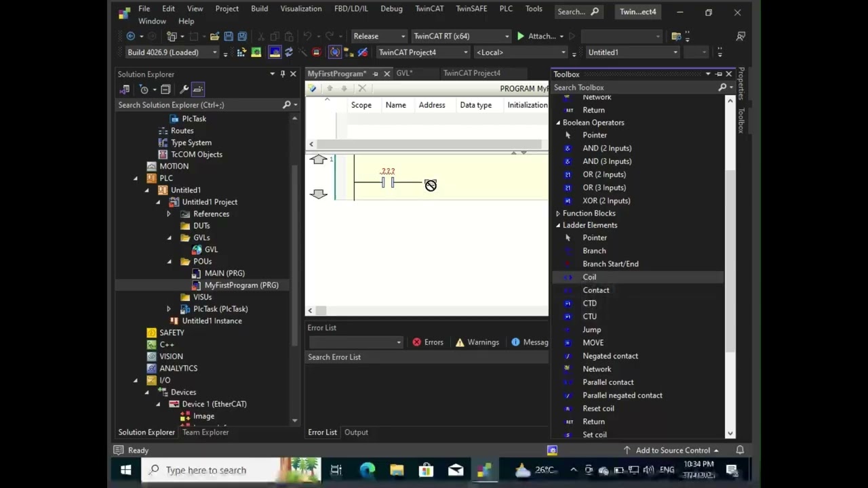Click the Restart TwinCAT Run Mode icon

256,52
